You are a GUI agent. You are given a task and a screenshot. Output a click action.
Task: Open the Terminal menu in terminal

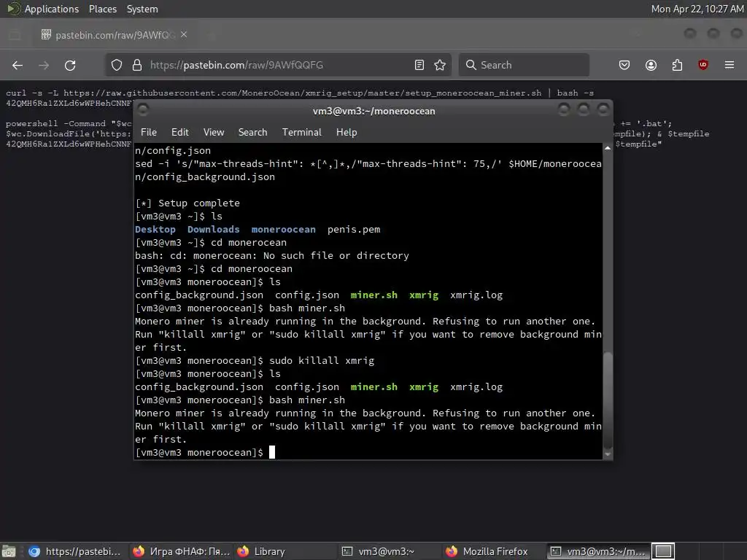[x=302, y=133]
